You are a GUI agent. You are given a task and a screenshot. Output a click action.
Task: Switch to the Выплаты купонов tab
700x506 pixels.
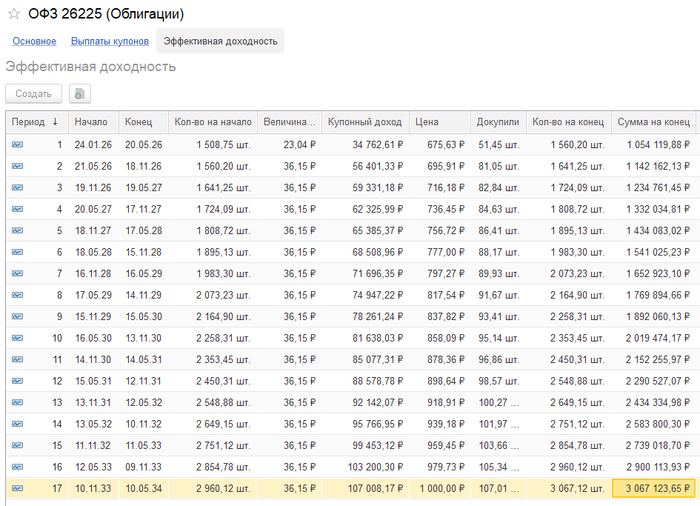110,41
